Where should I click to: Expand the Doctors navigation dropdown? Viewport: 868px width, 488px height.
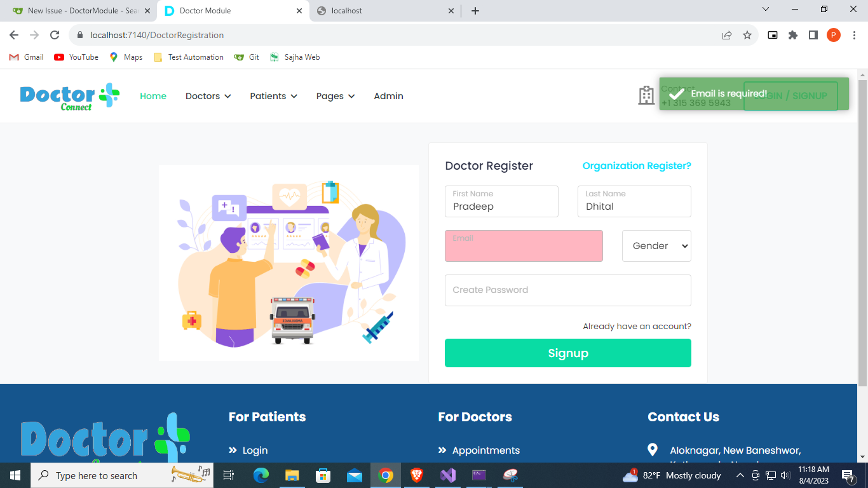tap(208, 96)
